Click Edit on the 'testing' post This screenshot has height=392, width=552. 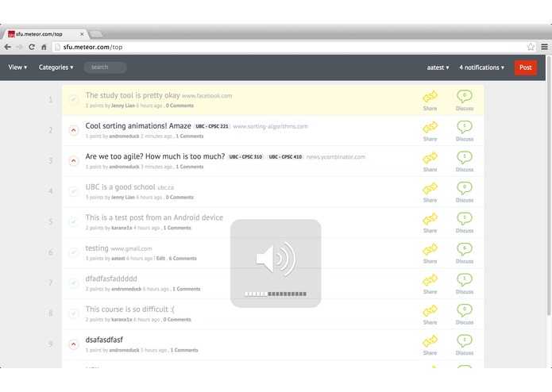160,259
